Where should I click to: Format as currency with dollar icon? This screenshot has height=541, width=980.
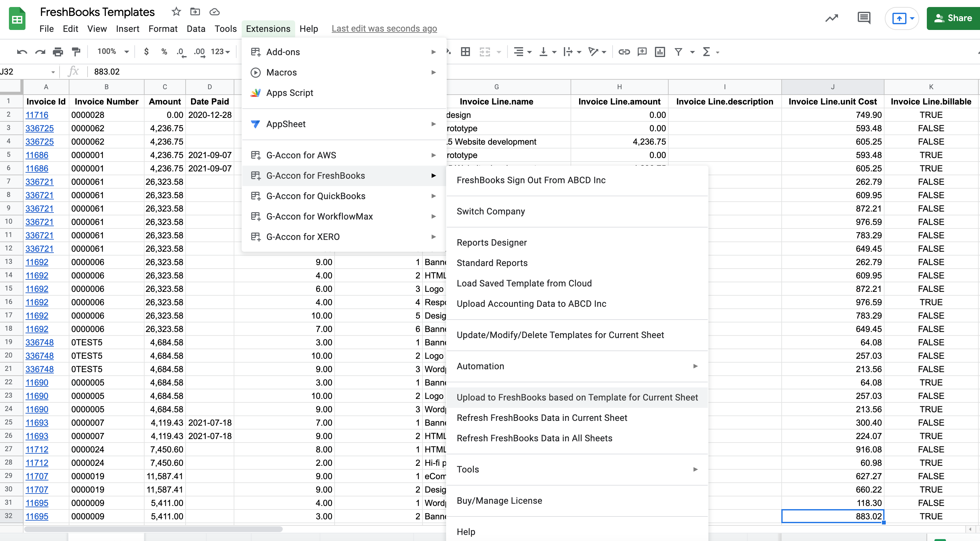coord(146,52)
